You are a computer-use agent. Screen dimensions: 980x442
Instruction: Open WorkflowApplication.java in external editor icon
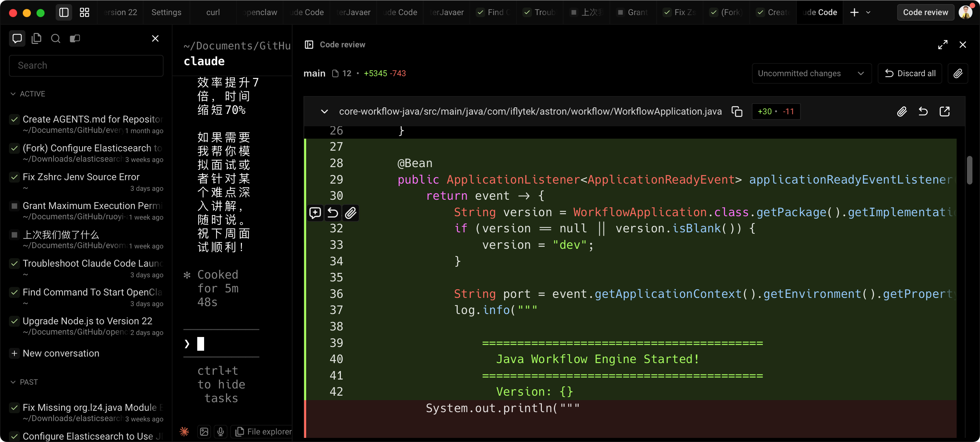(945, 111)
